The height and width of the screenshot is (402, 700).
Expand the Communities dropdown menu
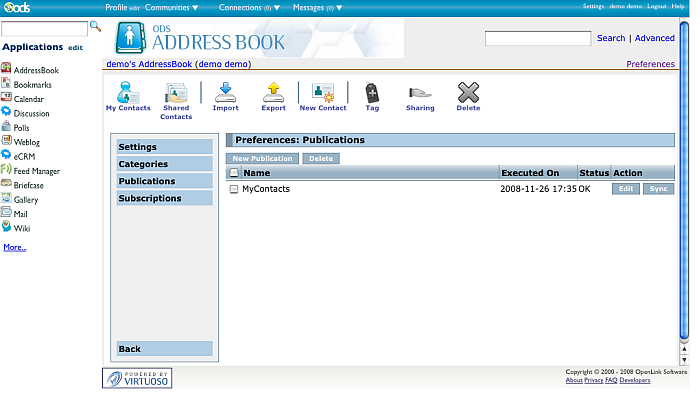click(x=172, y=7)
